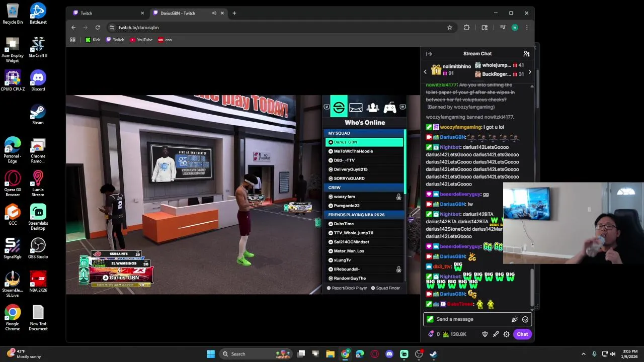Open OBS Studio desktop shortcut
644x362 pixels.
(38, 248)
